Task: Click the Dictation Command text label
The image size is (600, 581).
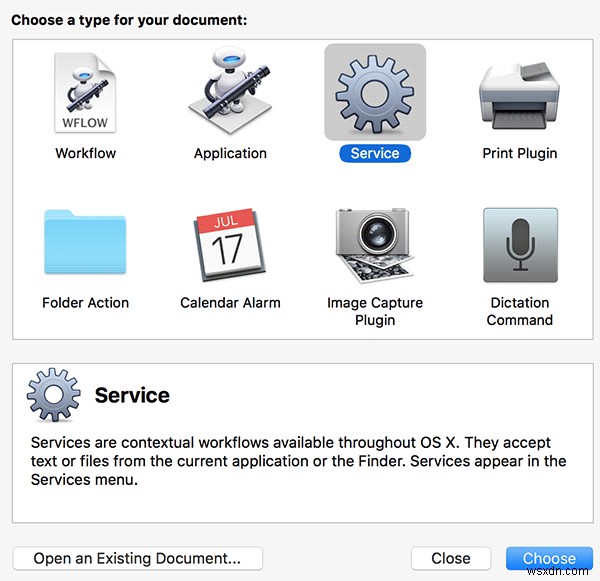Action: point(519,311)
